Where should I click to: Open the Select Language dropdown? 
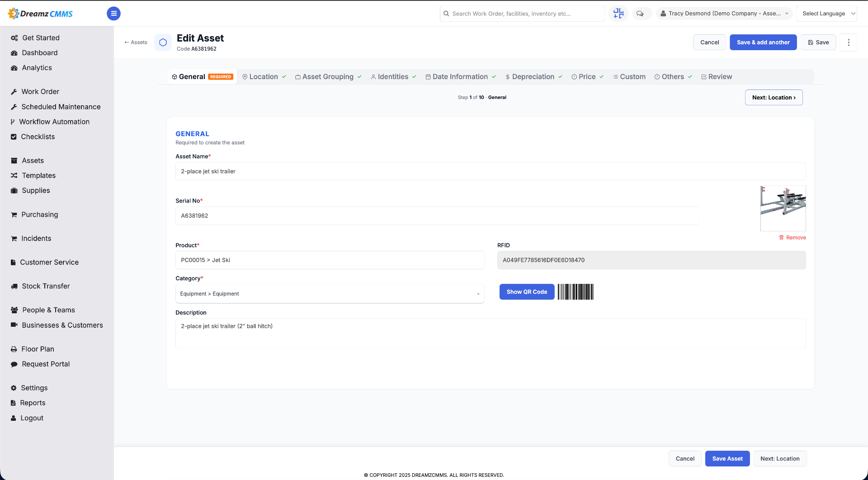point(826,14)
